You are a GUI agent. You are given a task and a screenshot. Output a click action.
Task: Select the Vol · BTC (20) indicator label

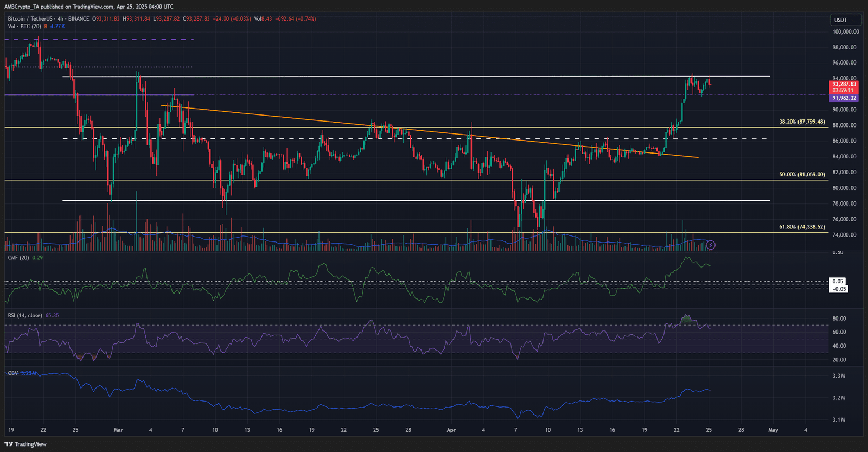[x=24, y=26]
